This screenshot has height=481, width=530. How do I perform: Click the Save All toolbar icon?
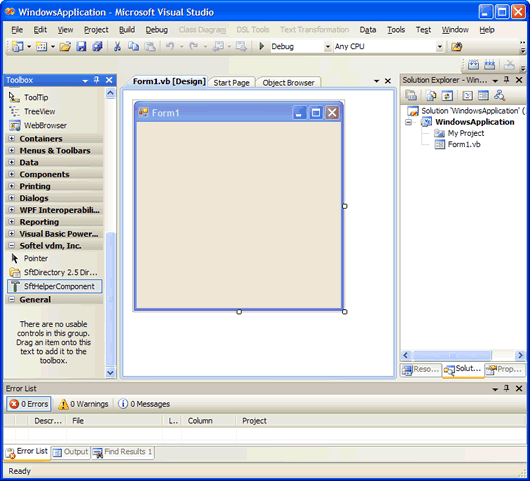97,46
